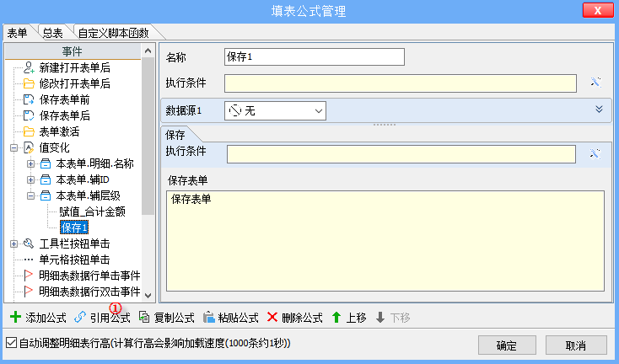
Task: Click the 确定 button
Action: coord(507,345)
